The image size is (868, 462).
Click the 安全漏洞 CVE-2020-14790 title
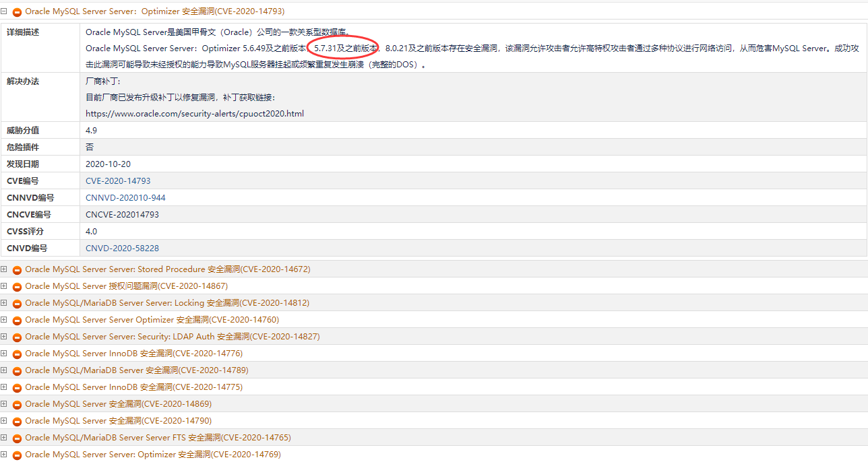coord(119,421)
